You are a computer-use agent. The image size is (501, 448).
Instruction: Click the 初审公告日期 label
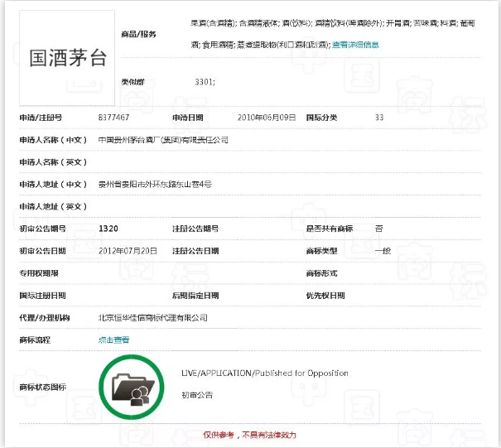tap(42, 251)
